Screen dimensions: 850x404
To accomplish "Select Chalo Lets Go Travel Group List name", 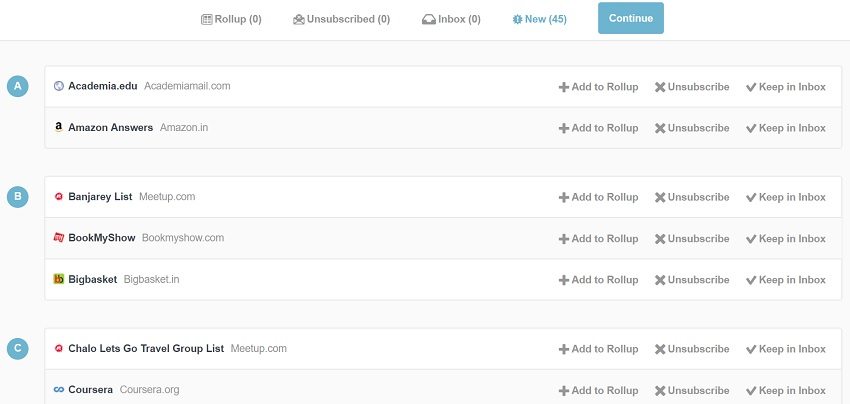I will 146,349.
